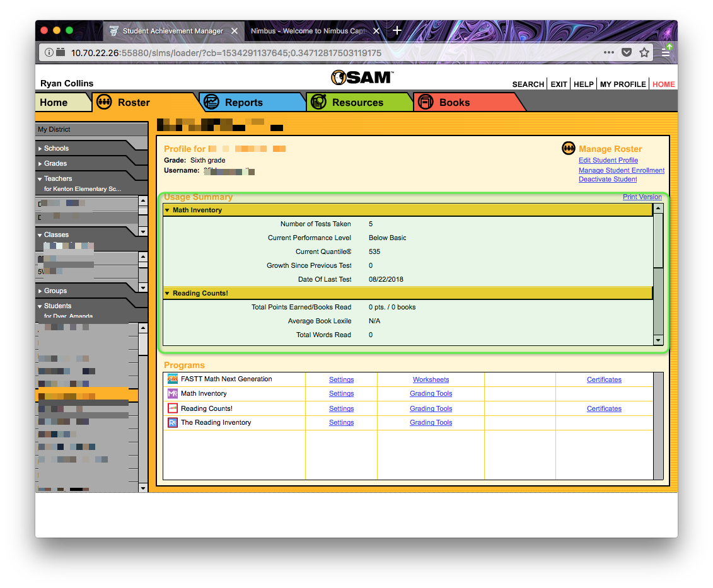
Task: Click the Reports tab chart icon
Action: point(211,102)
